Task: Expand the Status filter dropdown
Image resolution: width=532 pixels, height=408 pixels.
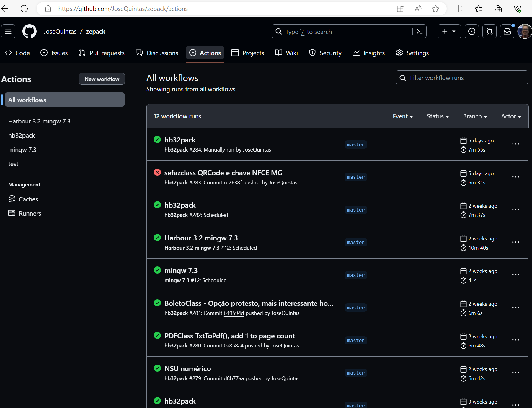Action: click(x=438, y=116)
